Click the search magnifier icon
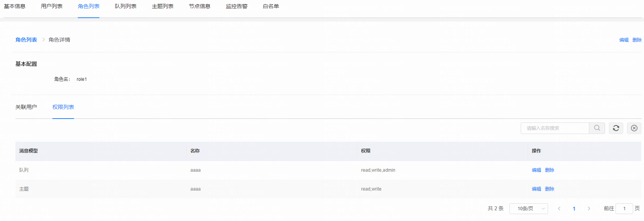 pyautogui.click(x=597, y=128)
